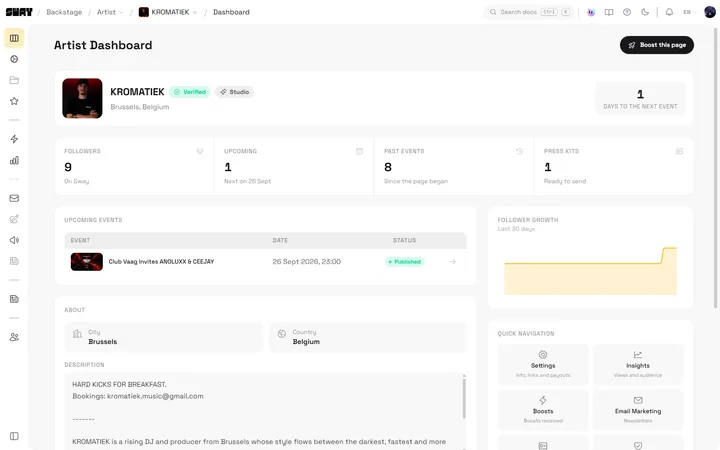The image size is (720, 450).
Task: Click the Search docs field
Action: [529, 12]
